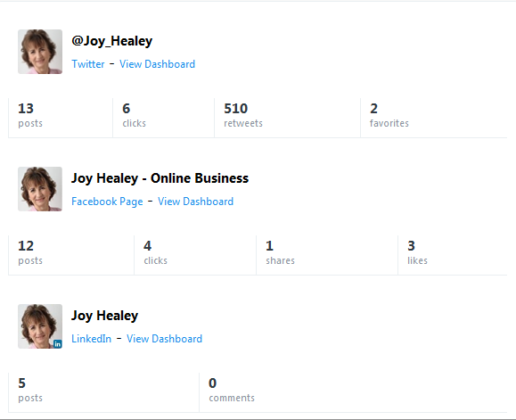The width and height of the screenshot is (516, 420).
Task: Open the Facebook Page link
Action: click(x=107, y=202)
